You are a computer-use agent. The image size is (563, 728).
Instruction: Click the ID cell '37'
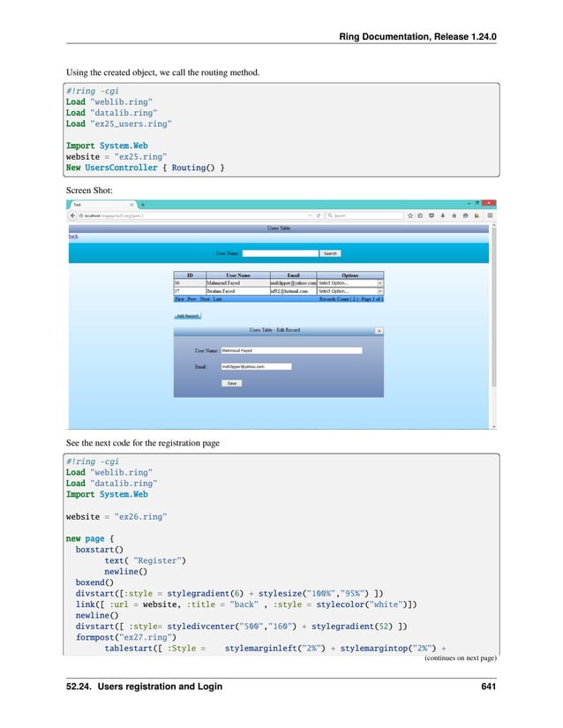pos(190,291)
